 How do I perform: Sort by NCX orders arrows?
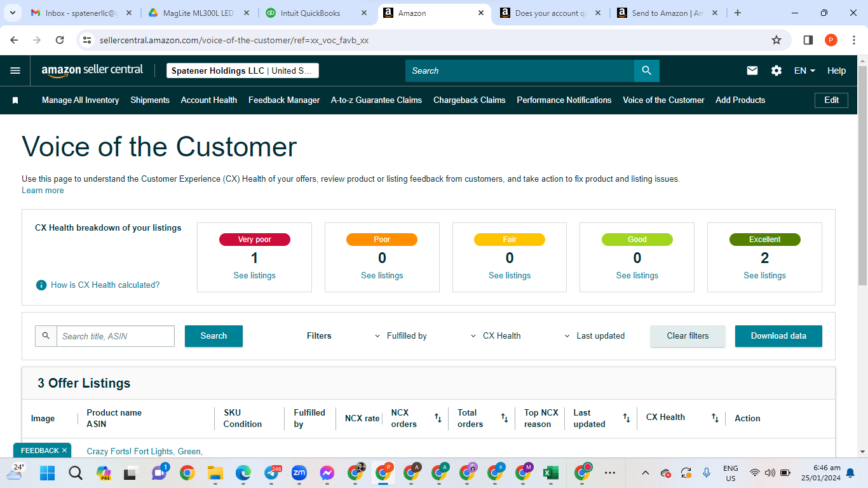tap(438, 418)
